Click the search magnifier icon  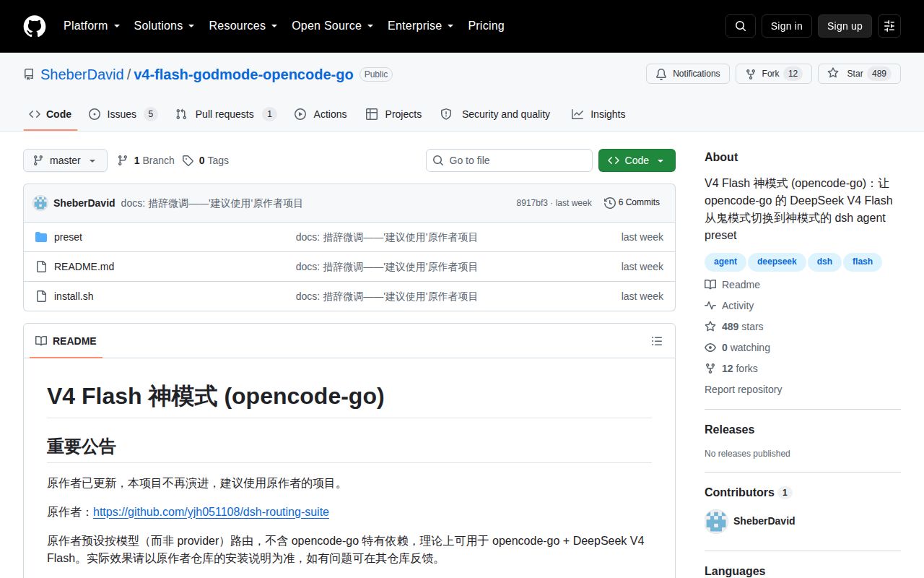(x=741, y=26)
